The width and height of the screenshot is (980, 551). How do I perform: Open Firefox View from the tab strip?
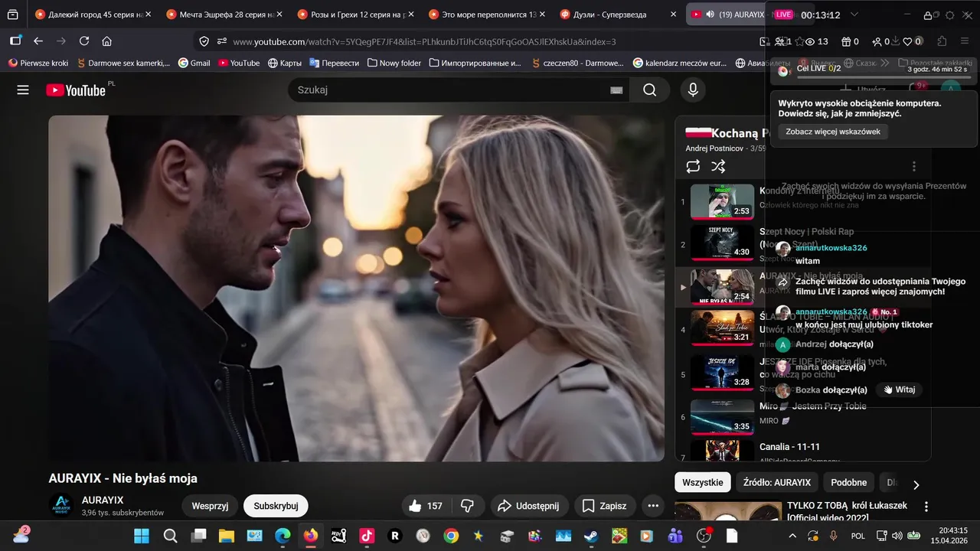click(x=13, y=15)
